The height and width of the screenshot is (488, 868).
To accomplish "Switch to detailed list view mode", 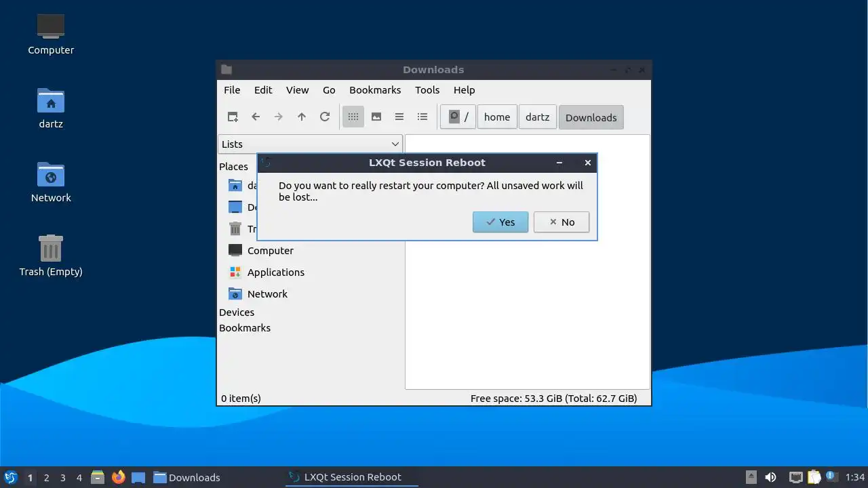I will [x=422, y=117].
